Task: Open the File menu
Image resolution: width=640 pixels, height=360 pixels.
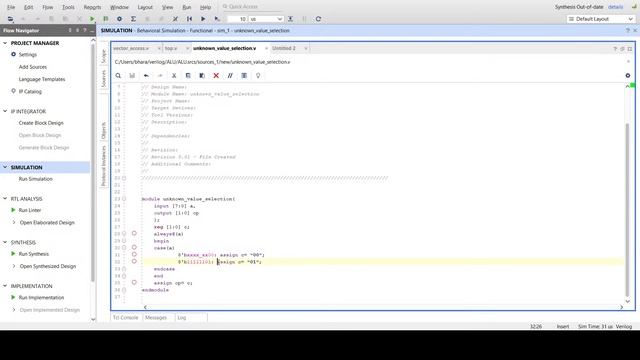Action: click(x=11, y=7)
